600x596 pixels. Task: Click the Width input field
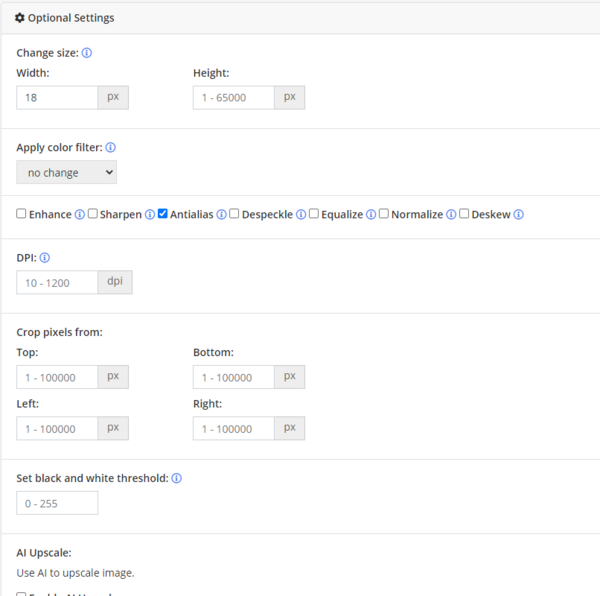click(57, 98)
